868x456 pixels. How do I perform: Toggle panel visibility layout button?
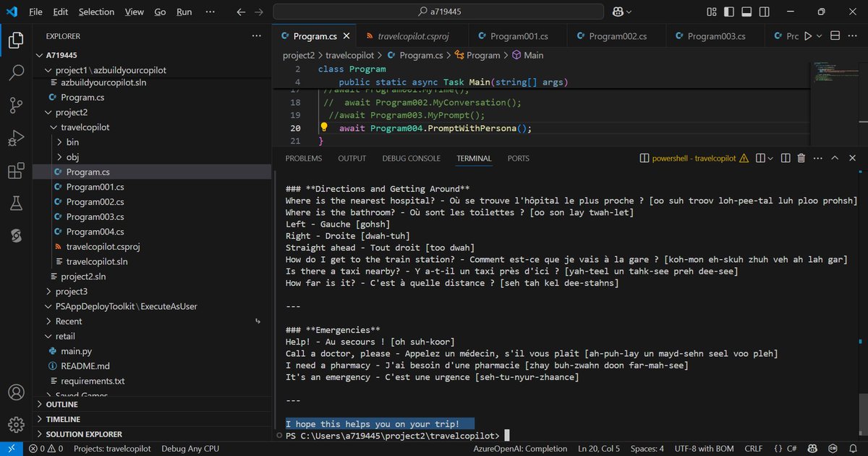(x=746, y=12)
